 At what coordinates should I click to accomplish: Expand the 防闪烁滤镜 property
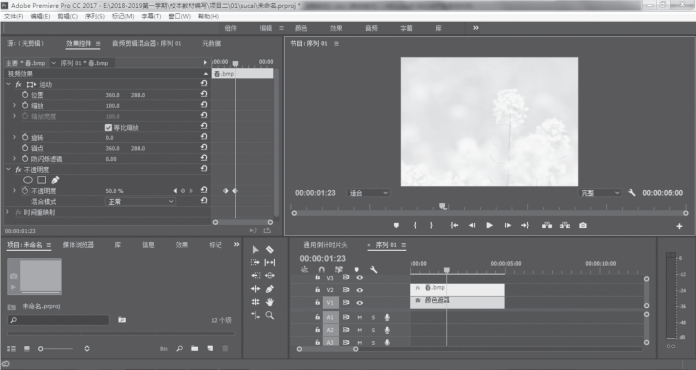point(14,158)
